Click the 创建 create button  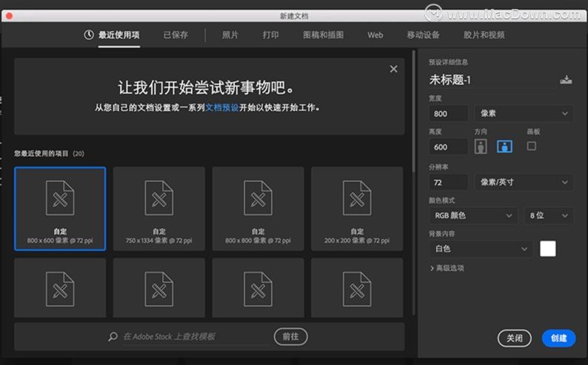tap(559, 338)
